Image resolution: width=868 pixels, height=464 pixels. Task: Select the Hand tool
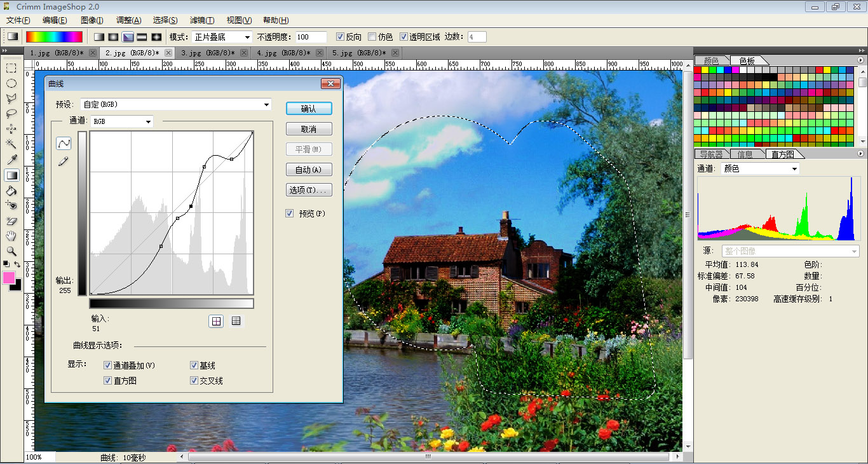[11, 236]
